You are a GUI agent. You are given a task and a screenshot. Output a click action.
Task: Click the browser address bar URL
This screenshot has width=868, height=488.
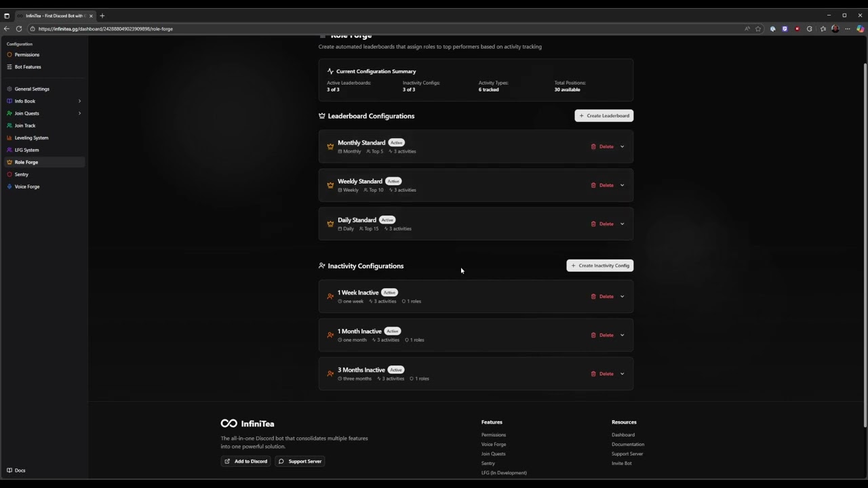(106, 29)
